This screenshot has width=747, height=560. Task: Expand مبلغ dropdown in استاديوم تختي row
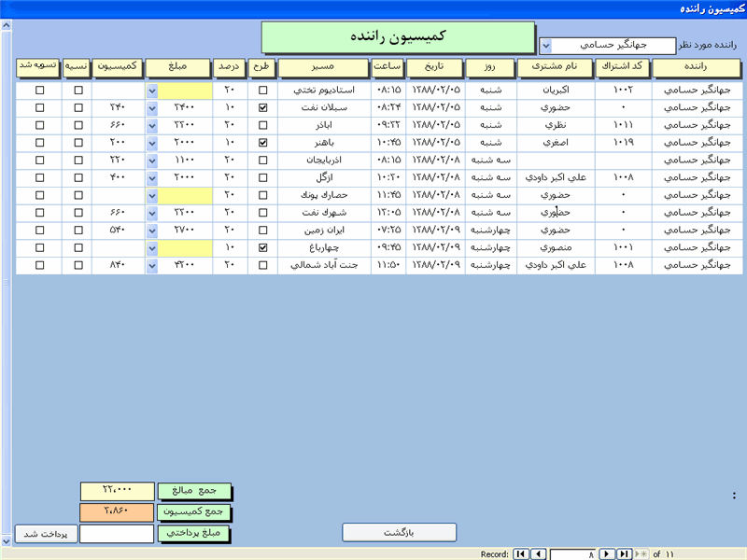(x=152, y=91)
